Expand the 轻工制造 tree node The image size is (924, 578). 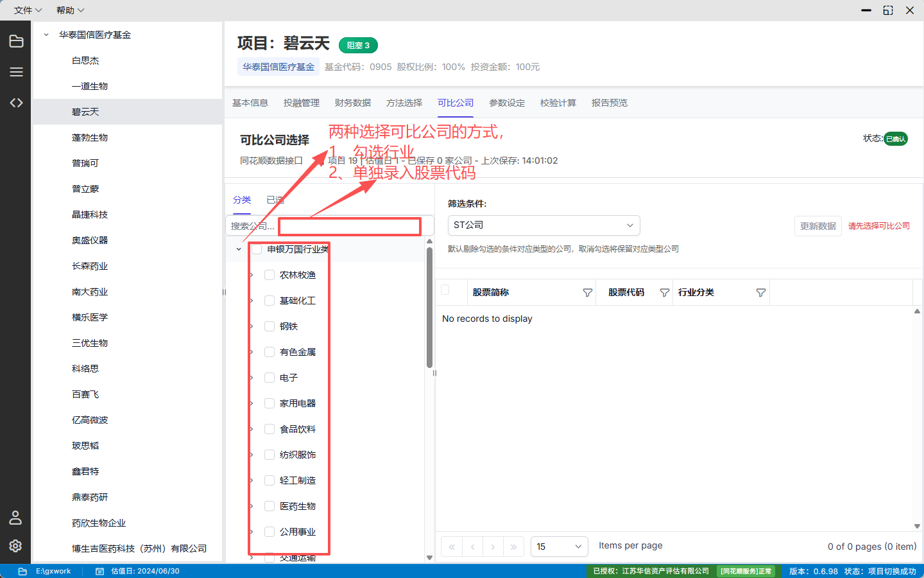click(252, 480)
